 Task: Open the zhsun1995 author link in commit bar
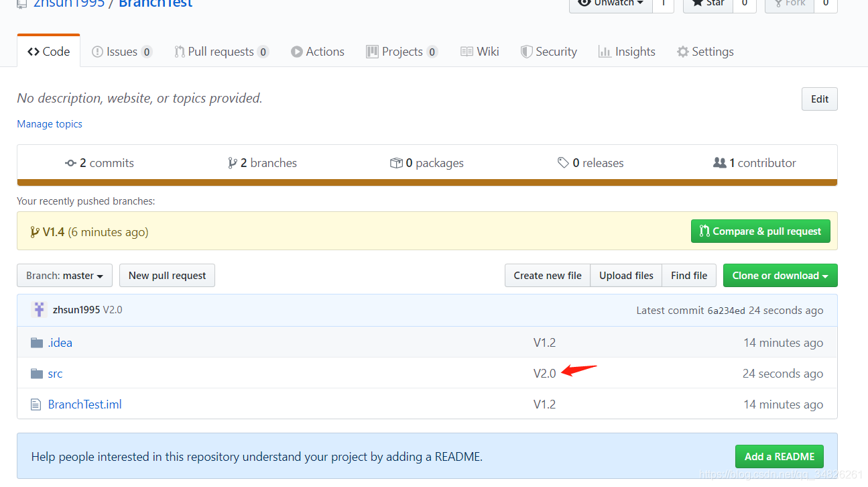pyautogui.click(x=76, y=310)
